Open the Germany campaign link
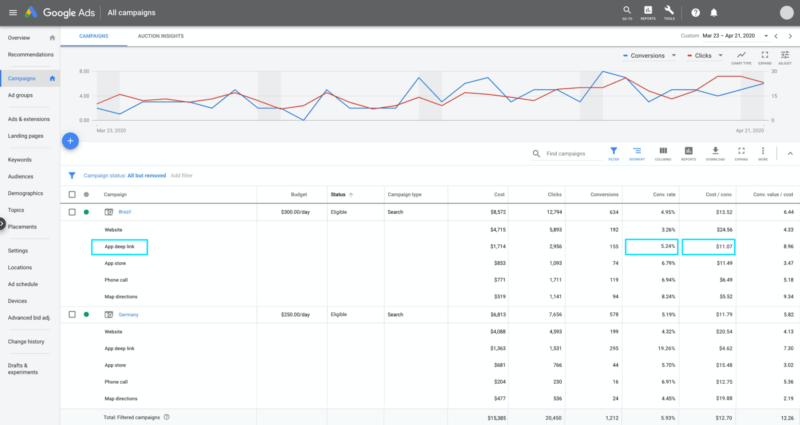Image resolution: width=800 pixels, height=425 pixels. [x=129, y=314]
